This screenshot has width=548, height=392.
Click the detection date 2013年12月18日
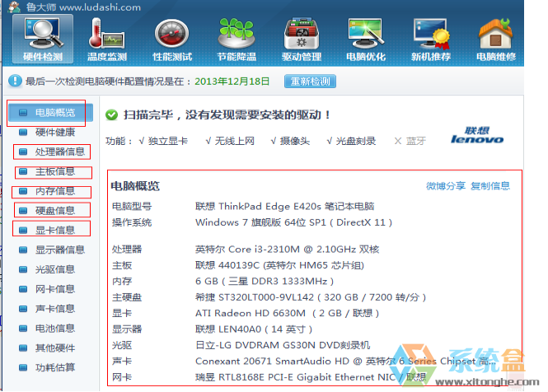(232, 82)
